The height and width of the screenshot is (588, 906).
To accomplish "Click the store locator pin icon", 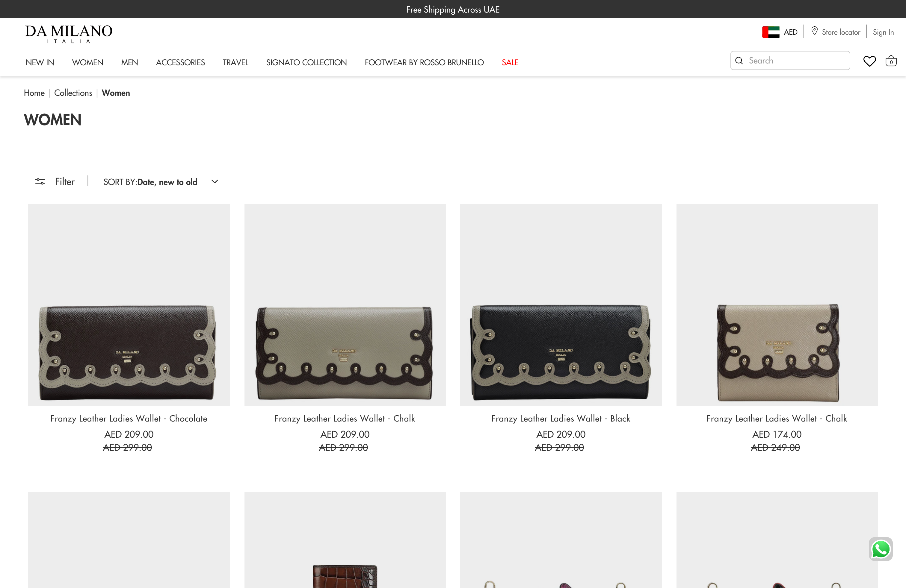I will click(814, 31).
